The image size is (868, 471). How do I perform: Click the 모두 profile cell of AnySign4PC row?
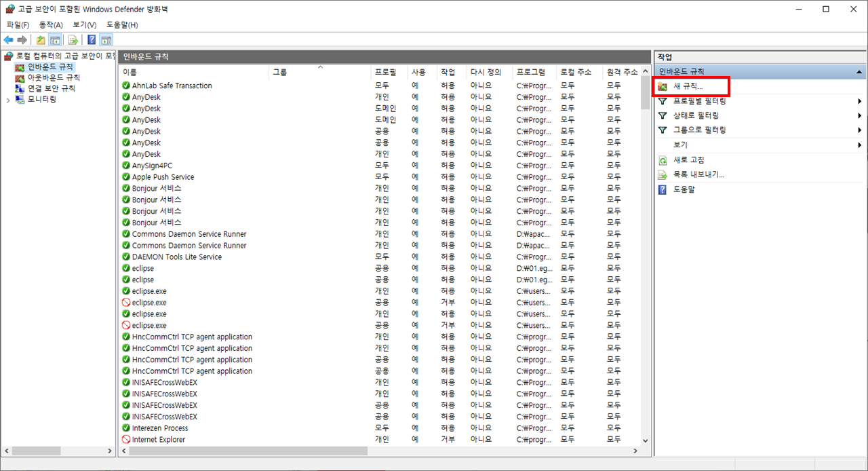[382, 166]
